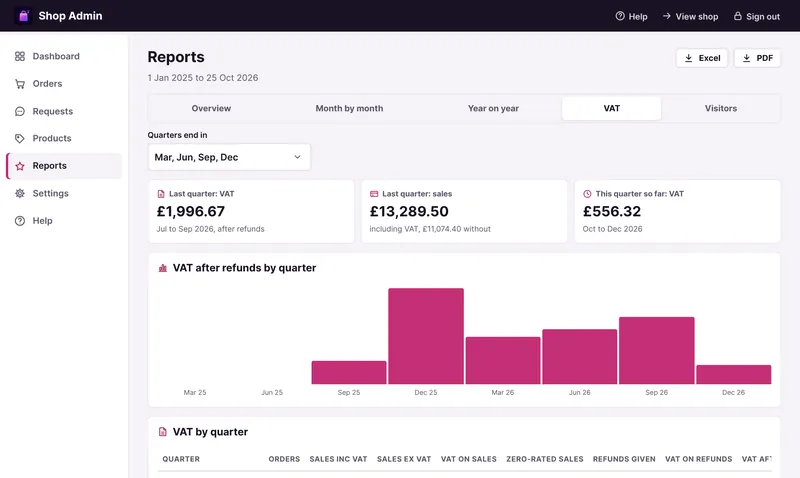The height and width of the screenshot is (478, 800).
Task: Click the SALES INC VAT column header
Action: point(338,459)
